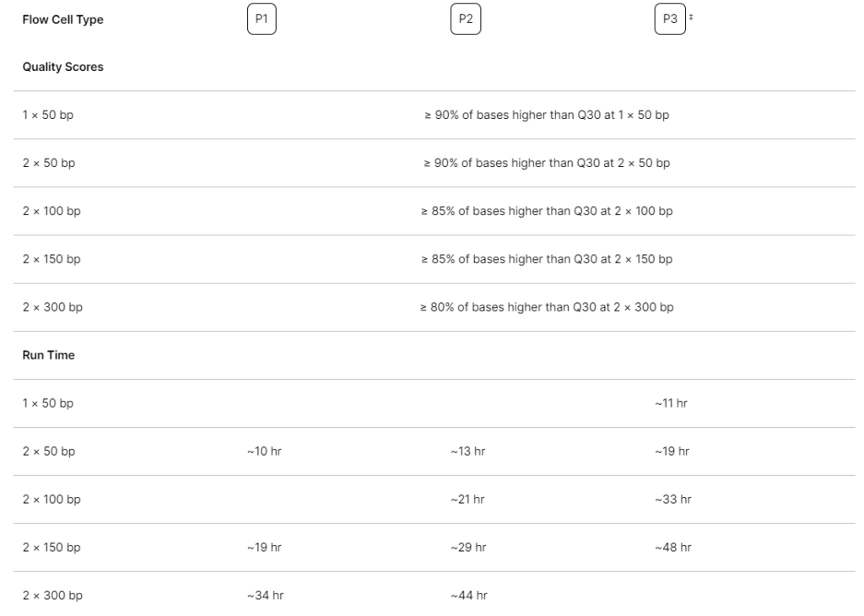Select the ≥ 85% Q30 at 2 × 100 bp text
This screenshot has height=616, width=864.
pyautogui.click(x=547, y=211)
